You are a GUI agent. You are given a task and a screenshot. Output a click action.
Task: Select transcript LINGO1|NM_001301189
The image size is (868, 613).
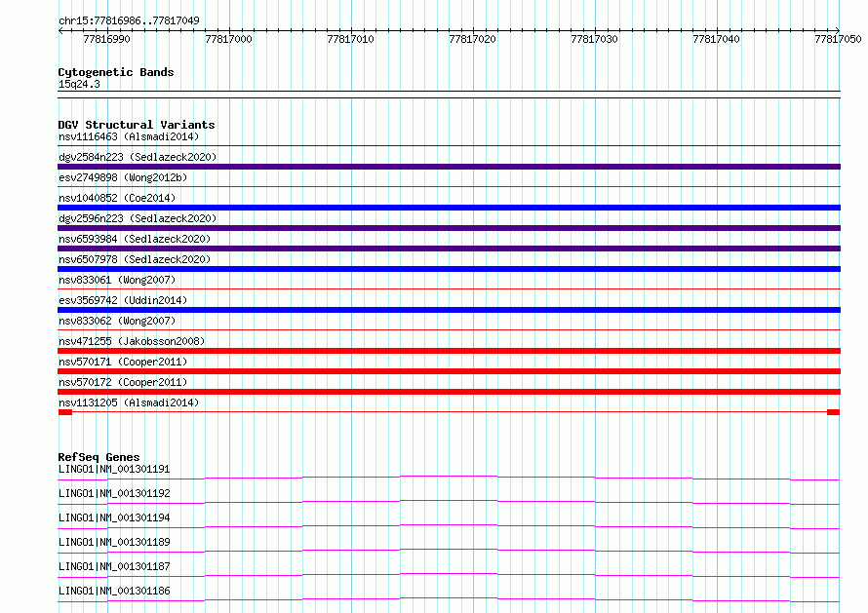114,542
